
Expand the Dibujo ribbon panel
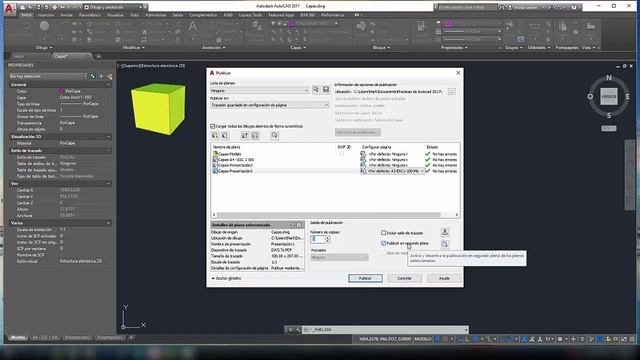click(44, 48)
